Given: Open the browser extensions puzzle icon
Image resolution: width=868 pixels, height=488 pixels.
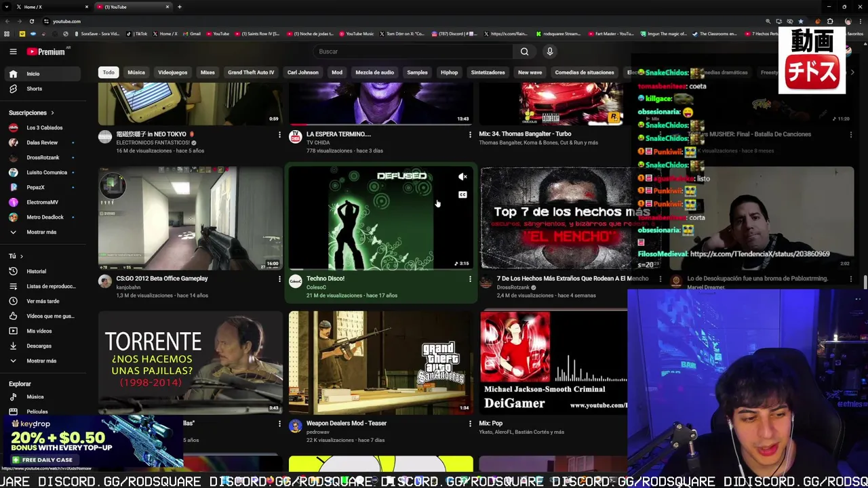Looking at the screenshot, I should pyautogui.click(x=830, y=21).
